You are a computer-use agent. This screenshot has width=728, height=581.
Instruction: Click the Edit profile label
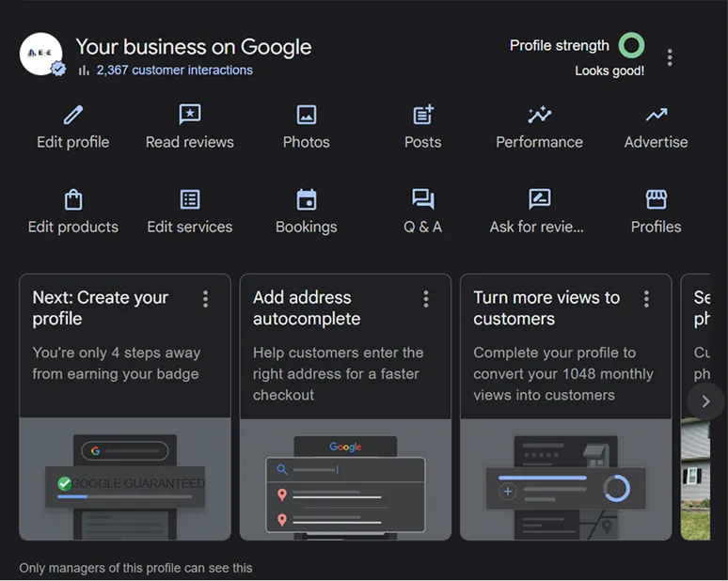coord(73,142)
